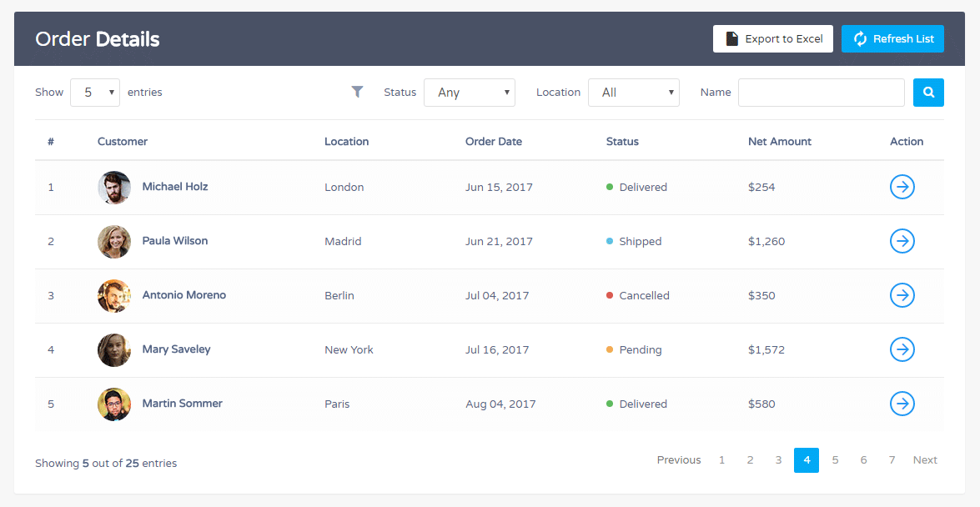Click the refresh icon inside Refresh List button

(x=861, y=38)
